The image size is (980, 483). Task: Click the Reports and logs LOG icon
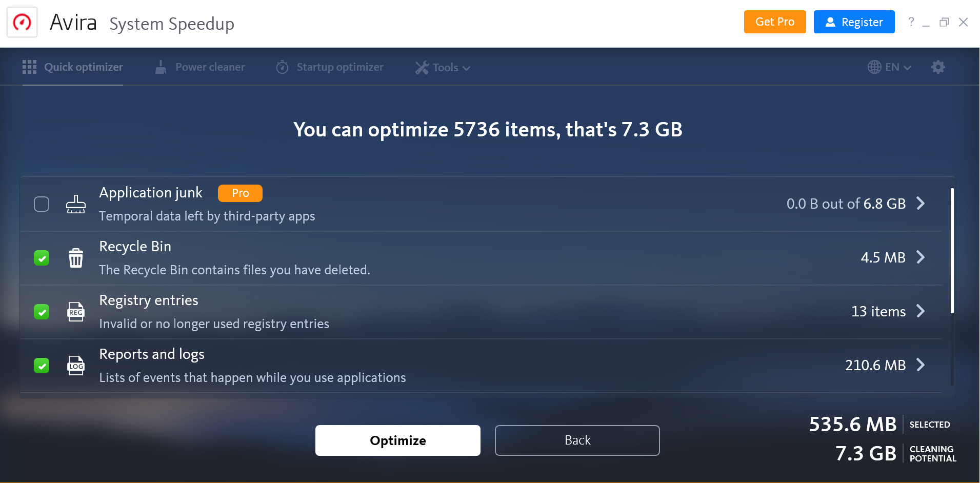[76, 366]
